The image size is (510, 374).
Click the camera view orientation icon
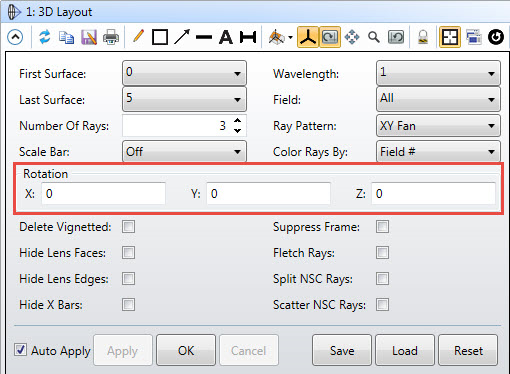coord(277,37)
